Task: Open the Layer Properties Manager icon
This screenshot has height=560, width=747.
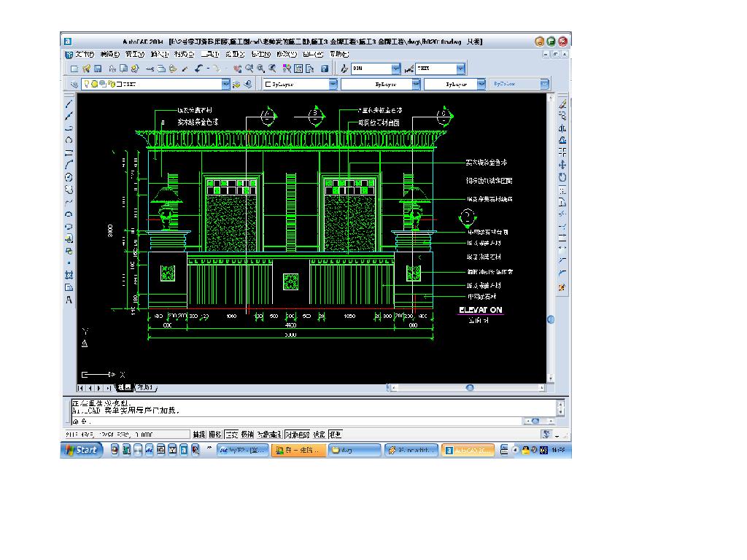Action: (x=74, y=85)
